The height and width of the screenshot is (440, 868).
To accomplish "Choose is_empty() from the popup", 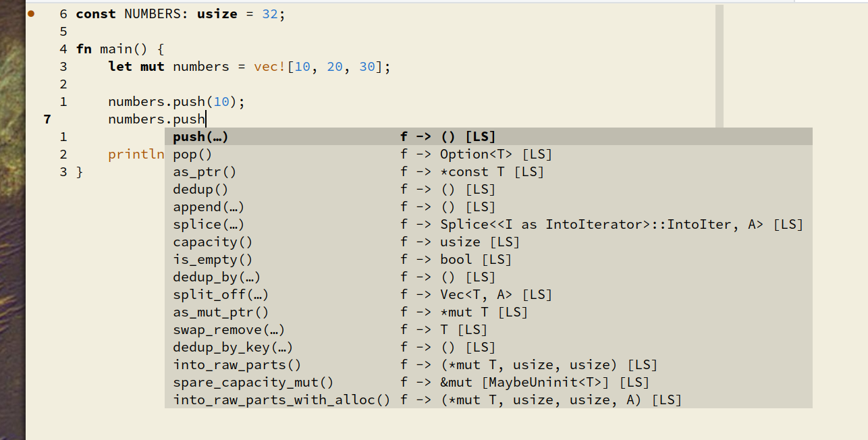I will (x=489, y=260).
